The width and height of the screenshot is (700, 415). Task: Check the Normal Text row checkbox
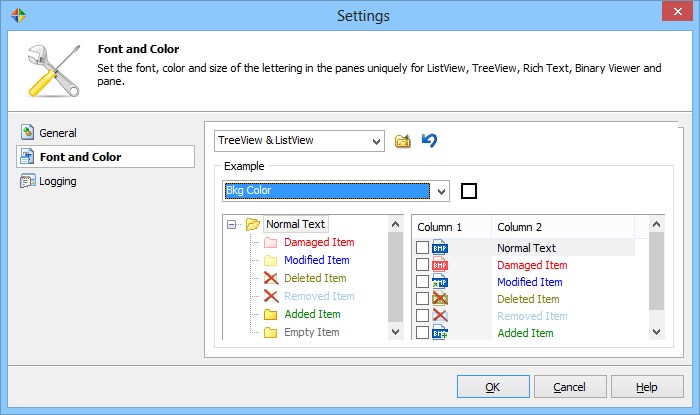pos(422,248)
